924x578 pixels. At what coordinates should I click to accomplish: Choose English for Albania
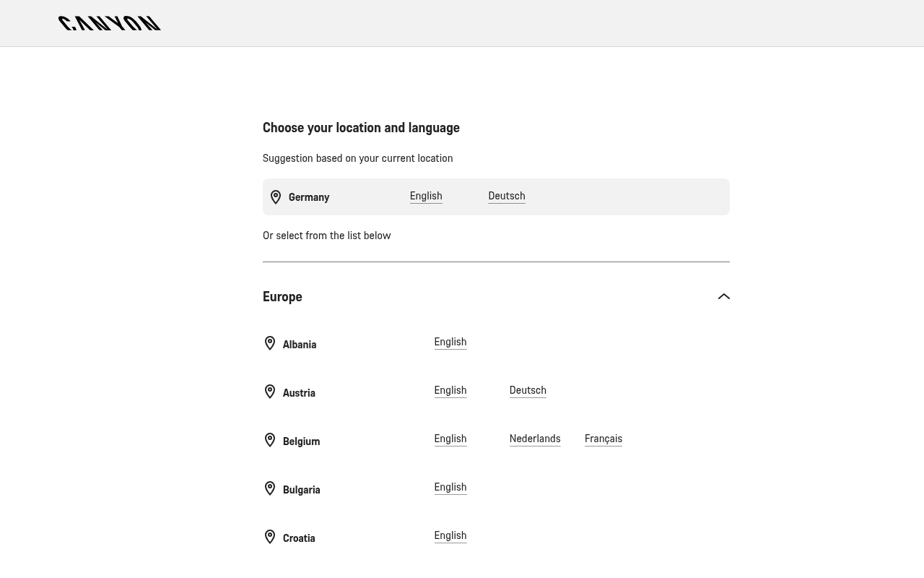coord(450,342)
